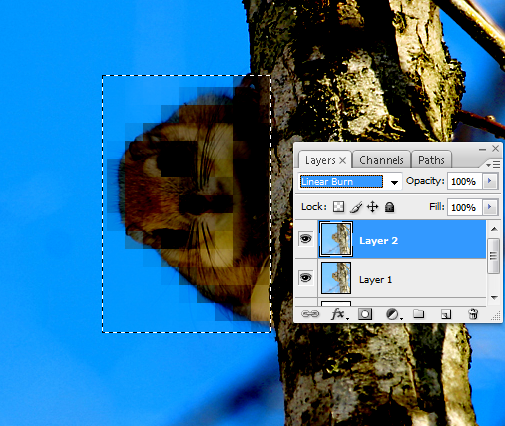Click the Opacity value field
The image size is (505, 426).
click(464, 181)
